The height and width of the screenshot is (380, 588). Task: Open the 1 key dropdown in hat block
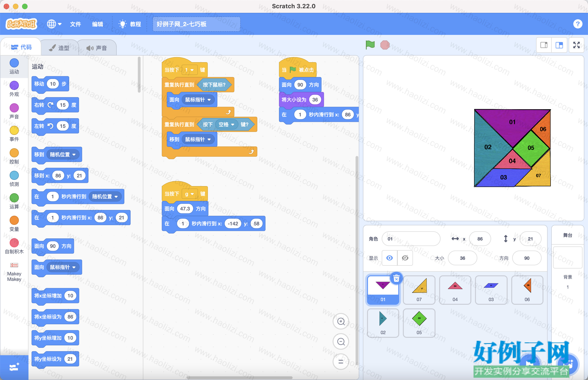[189, 70]
